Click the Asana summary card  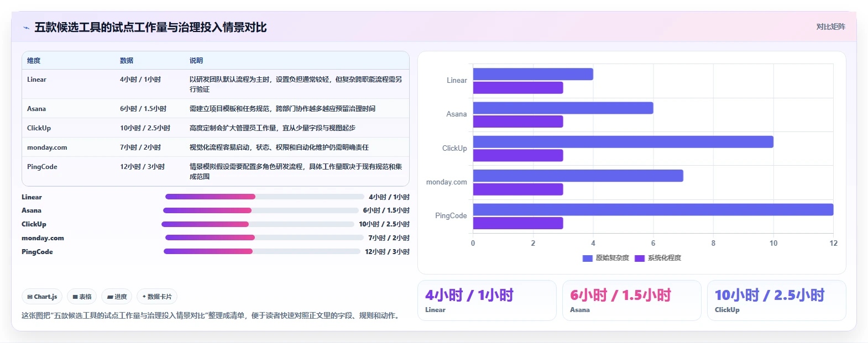[632, 300]
